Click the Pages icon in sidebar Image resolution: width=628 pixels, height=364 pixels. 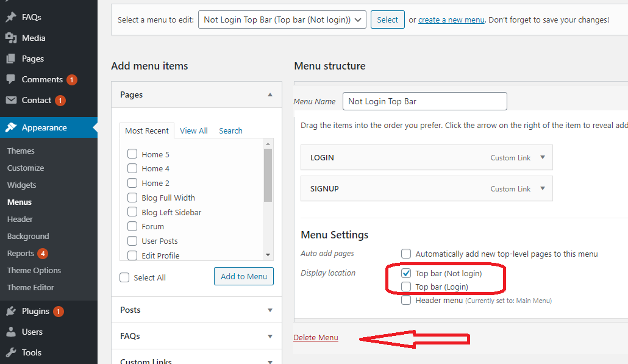tap(11, 59)
